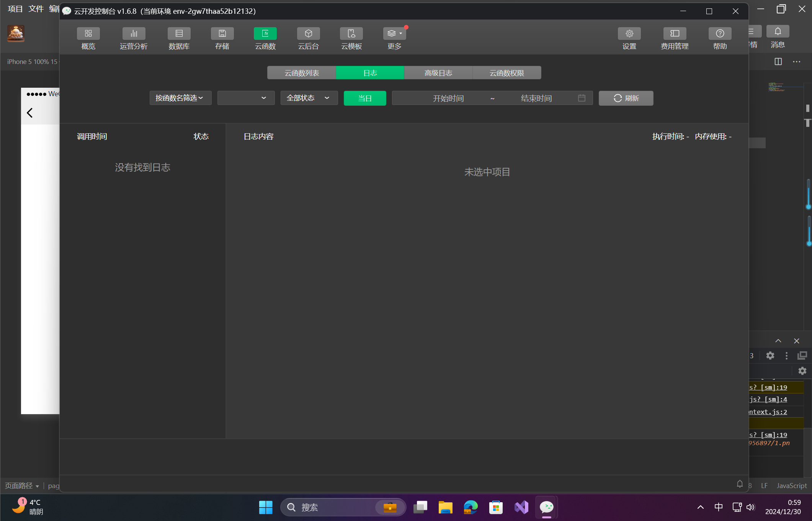Open the 全部状态 status dropdown
This screenshot has width=812, height=521.
(309, 98)
